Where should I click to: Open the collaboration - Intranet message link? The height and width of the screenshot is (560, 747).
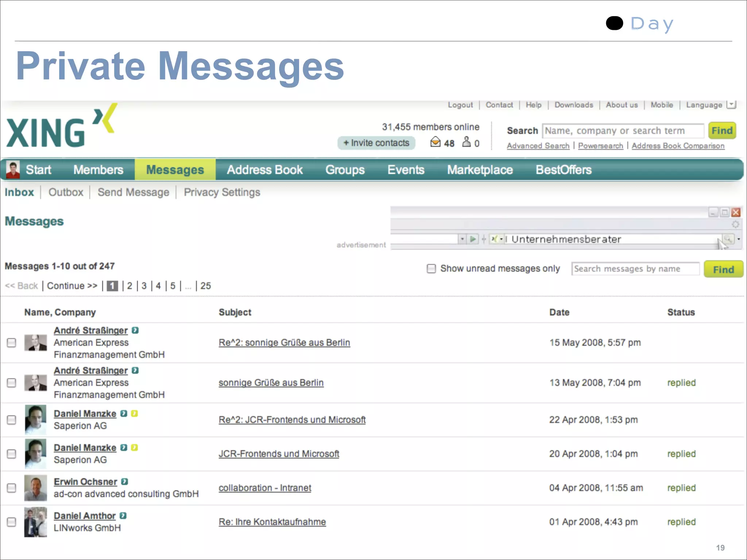[x=265, y=488]
